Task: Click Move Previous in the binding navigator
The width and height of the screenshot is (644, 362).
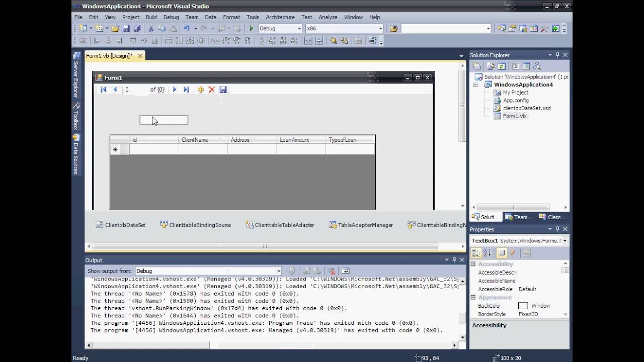Action: [115, 89]
